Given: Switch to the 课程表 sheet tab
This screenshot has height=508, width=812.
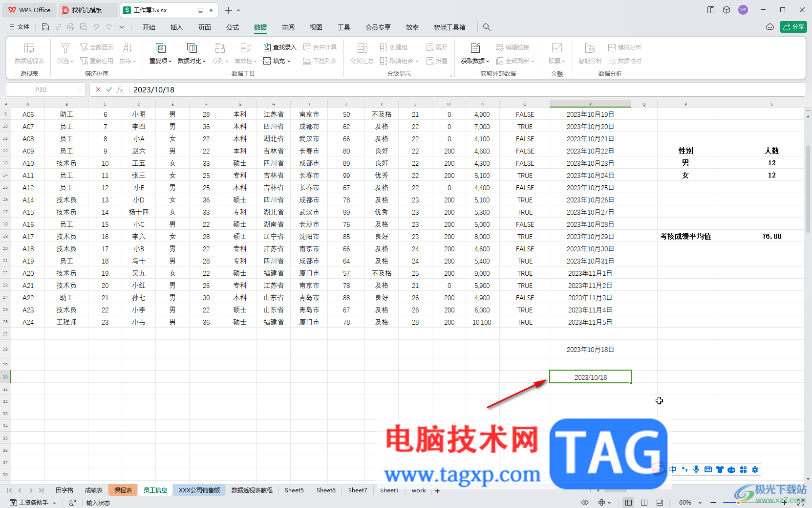Looking at the screenshot, I should click(123, 490).
